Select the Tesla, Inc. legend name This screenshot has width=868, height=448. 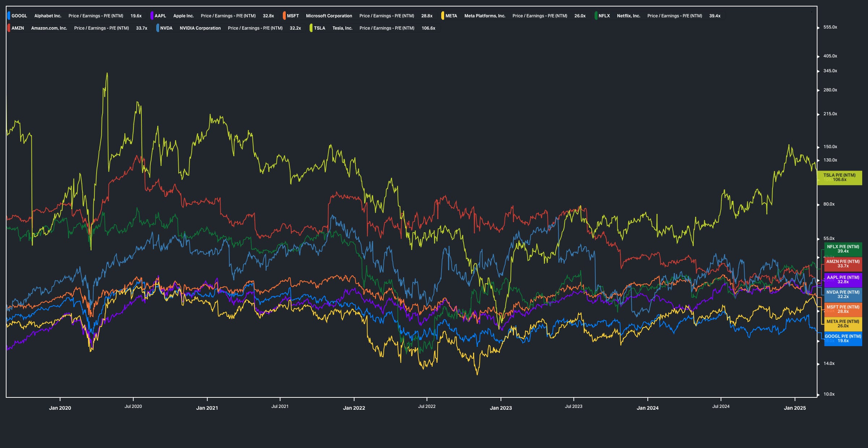(342, 28)
